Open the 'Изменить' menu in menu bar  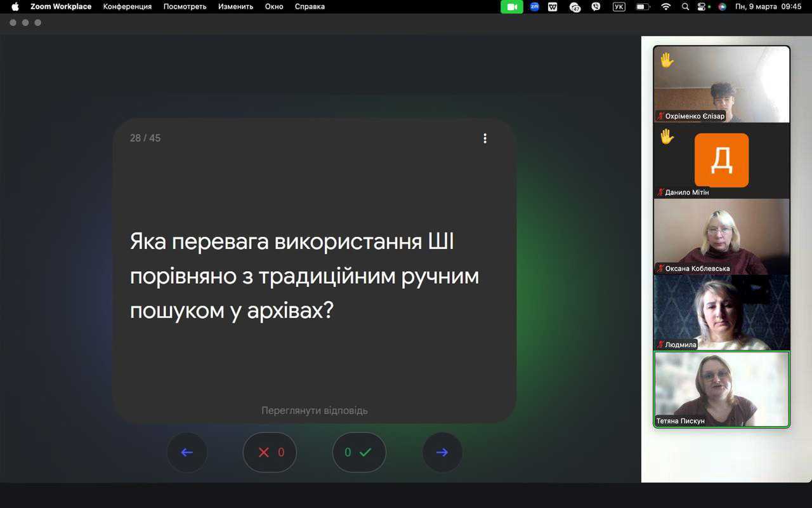tap(235, 6)
